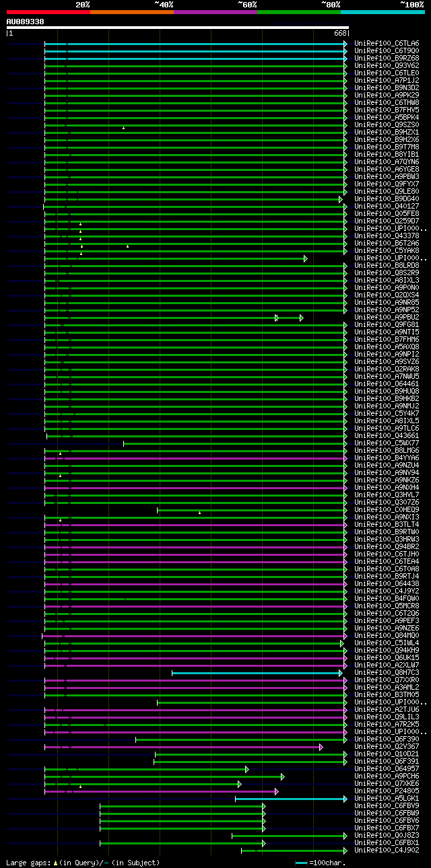The width and height of the screenshot is (431, 868).
Task: Follow the UniRef100_C5WX77 link
Action: click(x=387, y=443)
